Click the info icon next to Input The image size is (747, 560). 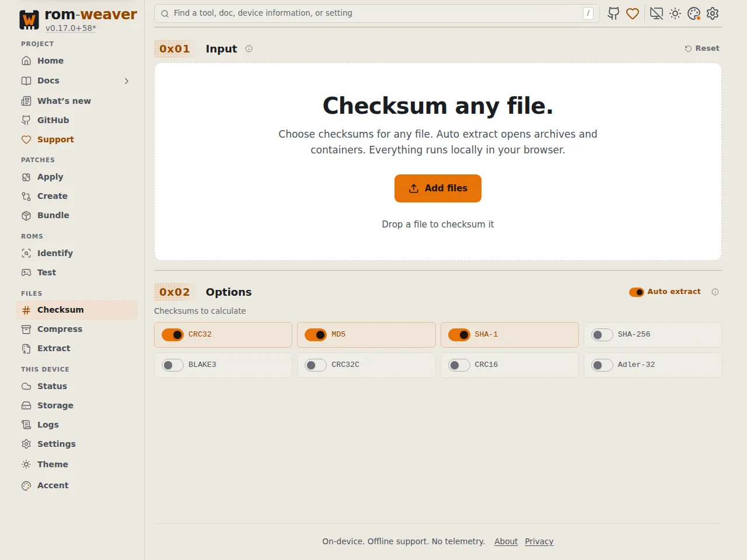[x=249, y=49]
